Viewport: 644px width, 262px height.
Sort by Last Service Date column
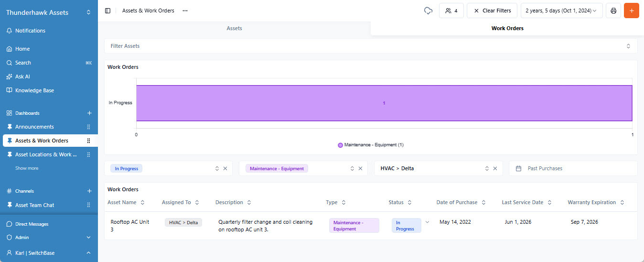click(x=527, y=202)
